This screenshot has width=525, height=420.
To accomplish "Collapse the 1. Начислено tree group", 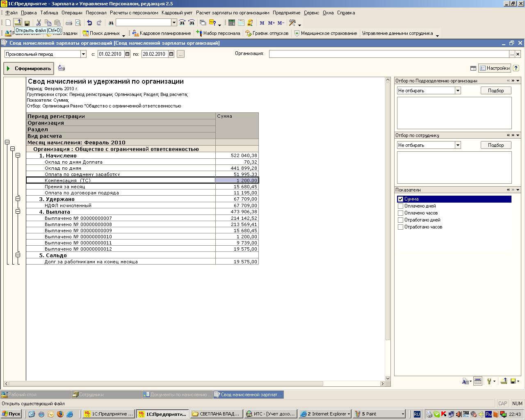I will [x=18, y=155].
